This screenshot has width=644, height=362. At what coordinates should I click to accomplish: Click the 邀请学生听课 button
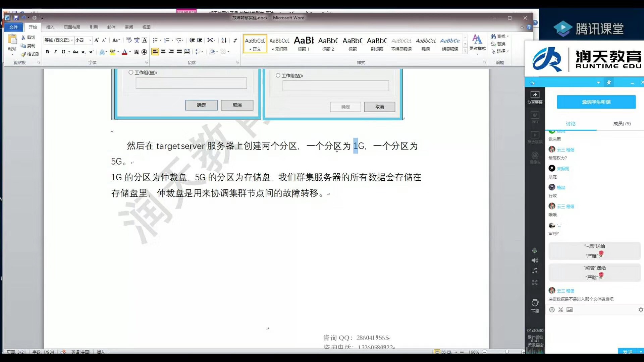click(x=596, y=102)
